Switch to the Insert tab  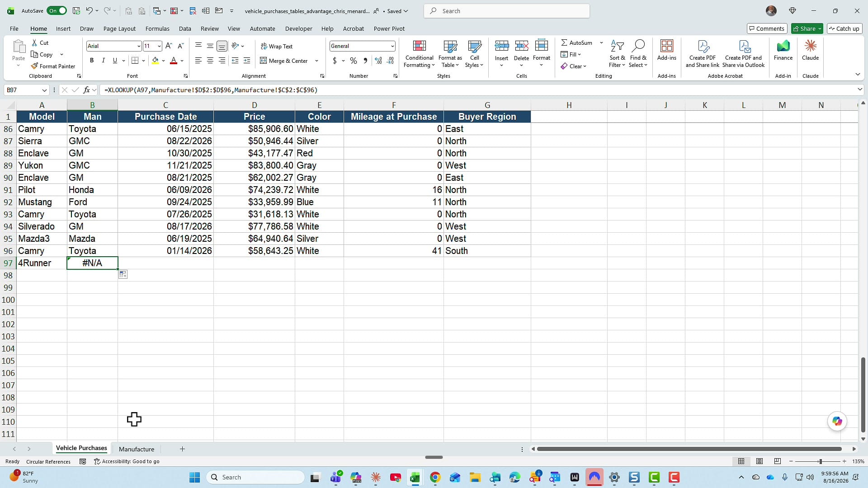pyautogui.click(x=63, y=28)
